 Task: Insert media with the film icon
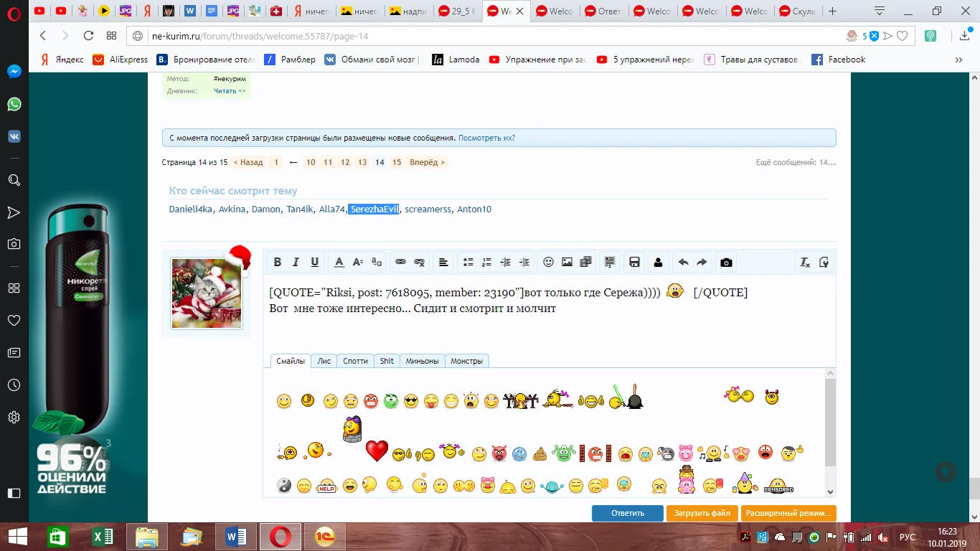coord(586,263)
